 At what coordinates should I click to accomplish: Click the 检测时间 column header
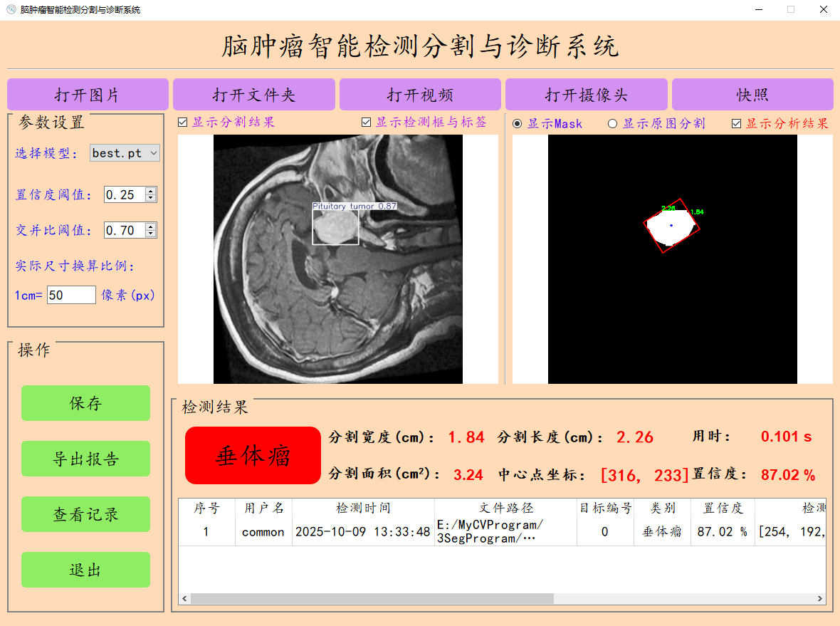click(x=363, y=508)
